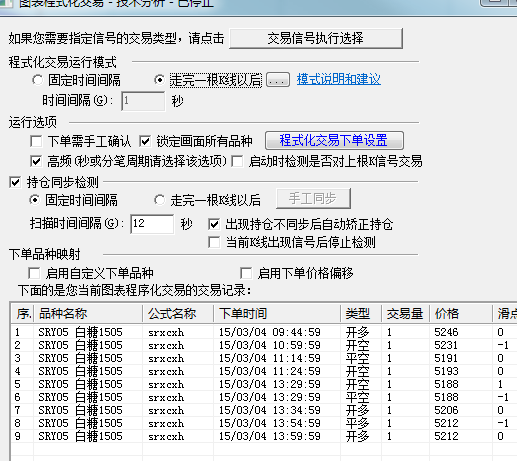This screenshot has width=517, height=461.
Task: Click 开空 type in row 11:24:59
Action: 357,371
